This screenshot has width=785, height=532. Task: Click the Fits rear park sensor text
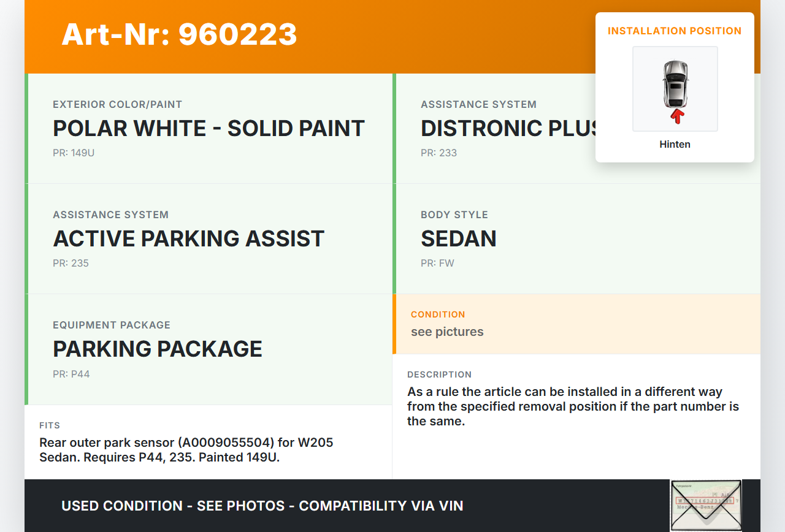[186, 450]
